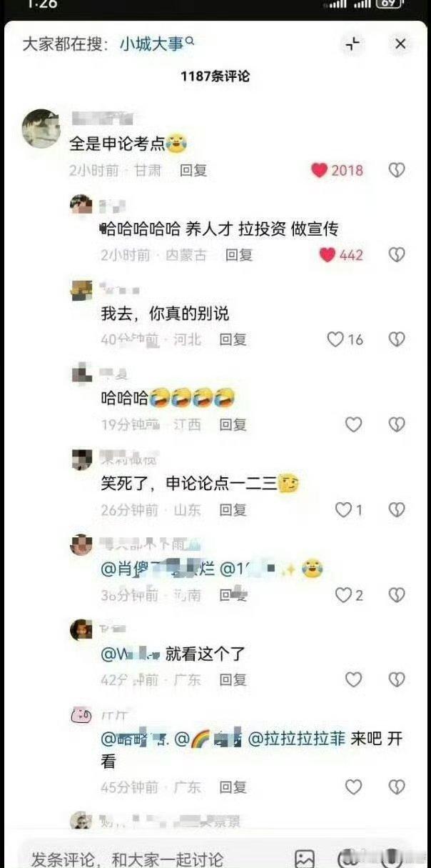The height and width of the screenshot is (868, 431).
Task: Open image picker in comment bar
Action: pyautogui.click(x=305, y=858)
